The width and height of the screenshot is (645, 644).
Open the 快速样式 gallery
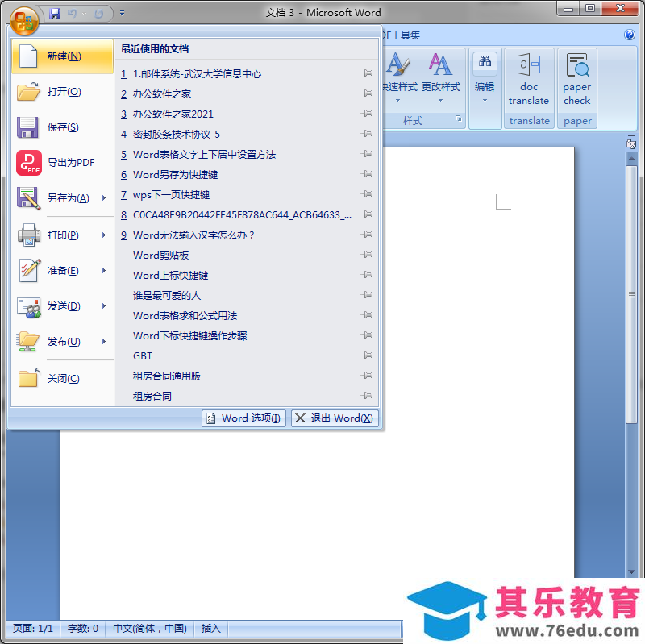tap(399, 77)
